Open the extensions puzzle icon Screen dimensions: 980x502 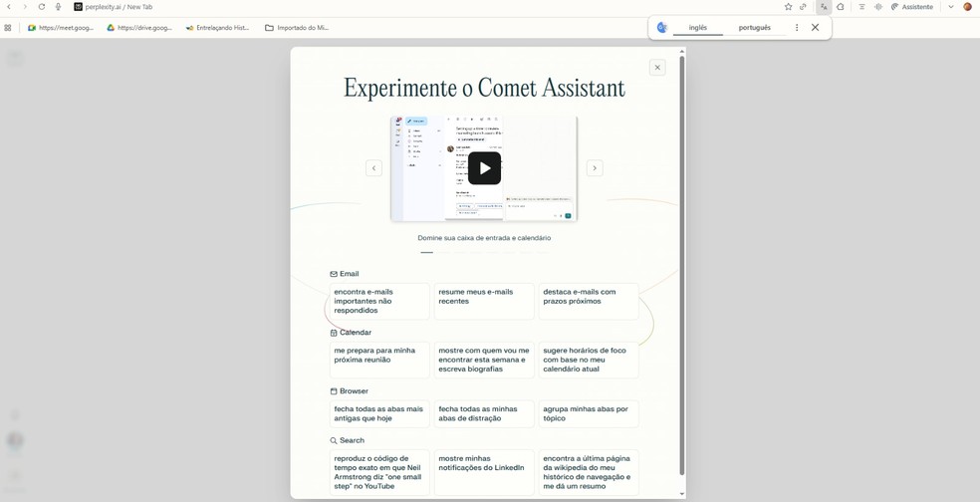click(841, 7)
